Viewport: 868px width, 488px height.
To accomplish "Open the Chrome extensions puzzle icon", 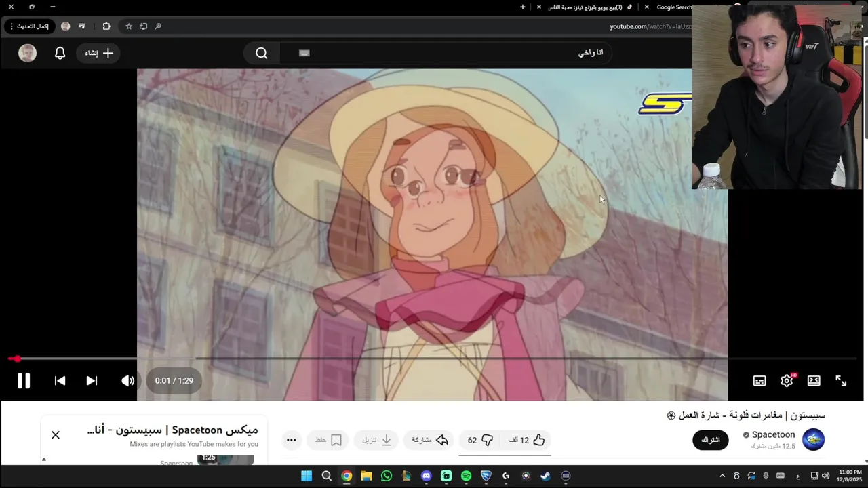I will click(x=106, y=26).
